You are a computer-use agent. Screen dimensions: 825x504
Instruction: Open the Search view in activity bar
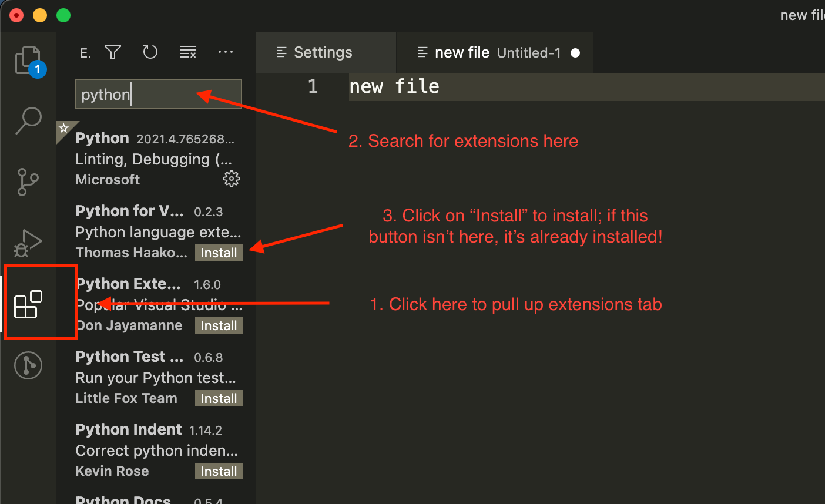point(28,120)
